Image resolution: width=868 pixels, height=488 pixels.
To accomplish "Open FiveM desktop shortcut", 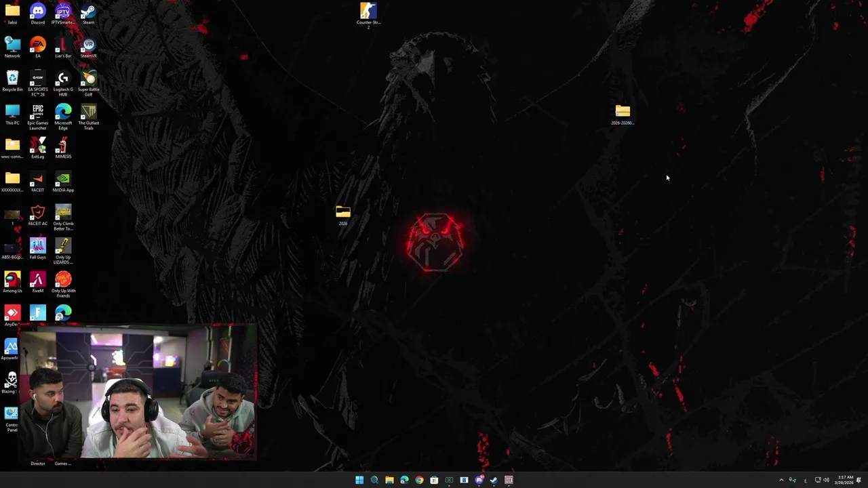I will [x=37, y=282].
